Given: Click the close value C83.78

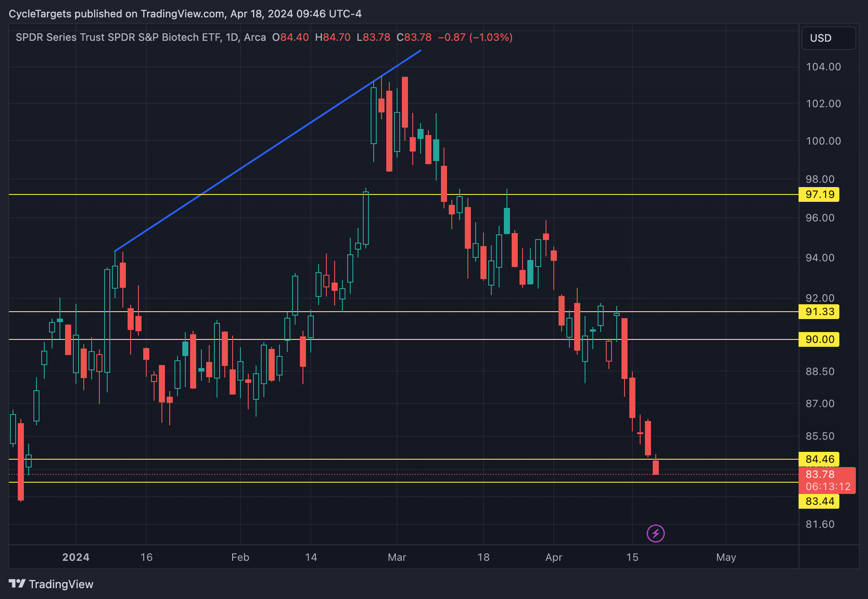Looking at the screenshot, I should (414, 37).
